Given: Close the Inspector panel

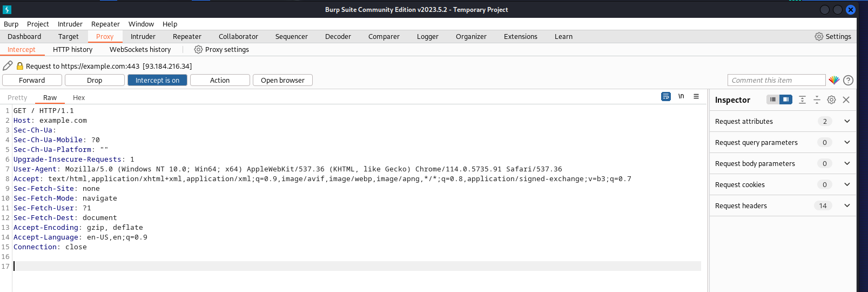Looking at the screenshot, I should coord(846,99).
